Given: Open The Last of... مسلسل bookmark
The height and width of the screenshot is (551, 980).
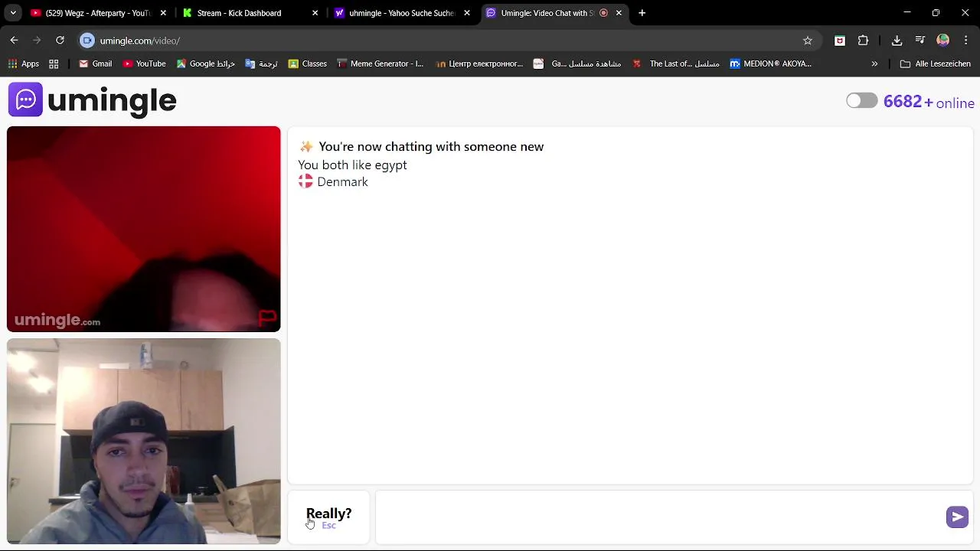Looking at the screenshot, I should 676,64.
